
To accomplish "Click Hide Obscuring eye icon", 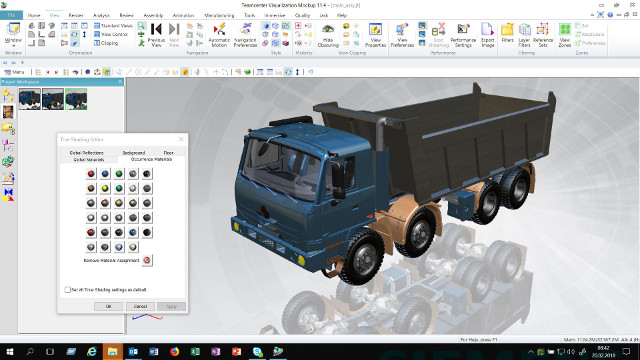I will [x=328, y=29].
